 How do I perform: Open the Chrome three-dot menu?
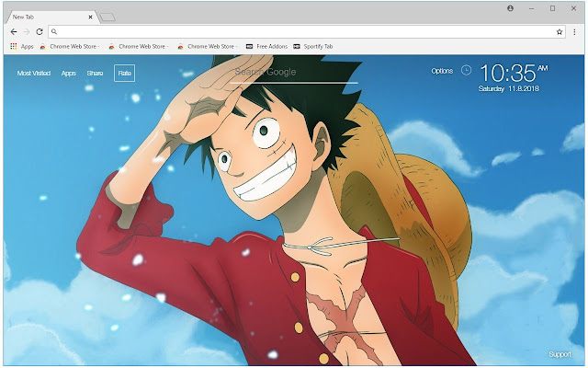[574, 32]
